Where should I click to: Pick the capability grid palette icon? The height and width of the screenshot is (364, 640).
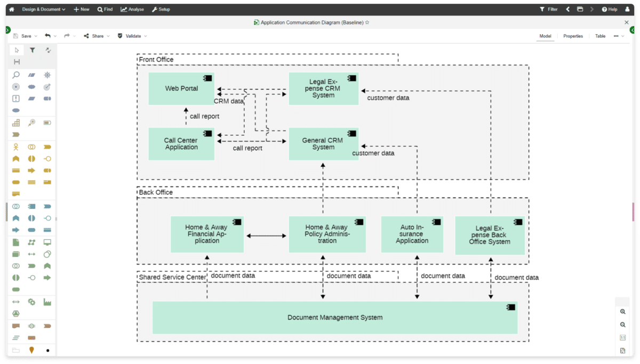point(16,123)
